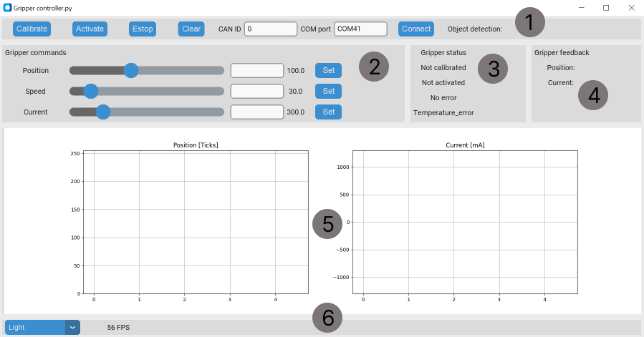Click the 'COM port' label
644x337 pixels.
(315, 29)
